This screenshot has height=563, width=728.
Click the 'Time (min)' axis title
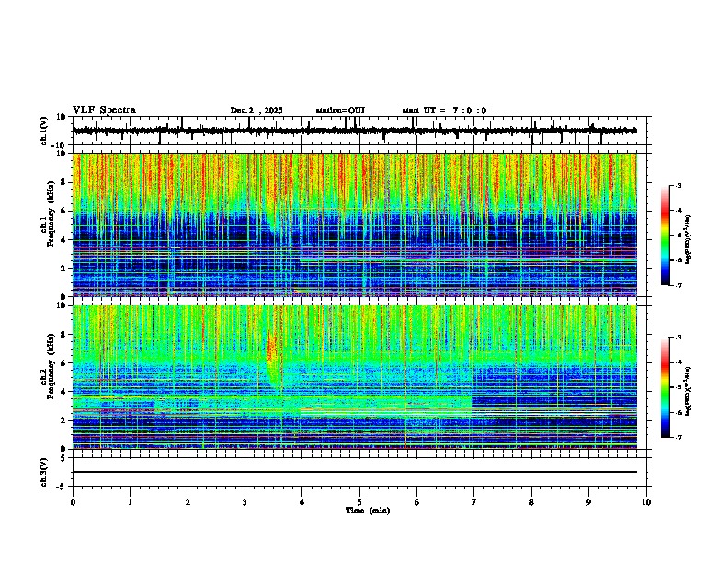point(368,511)
